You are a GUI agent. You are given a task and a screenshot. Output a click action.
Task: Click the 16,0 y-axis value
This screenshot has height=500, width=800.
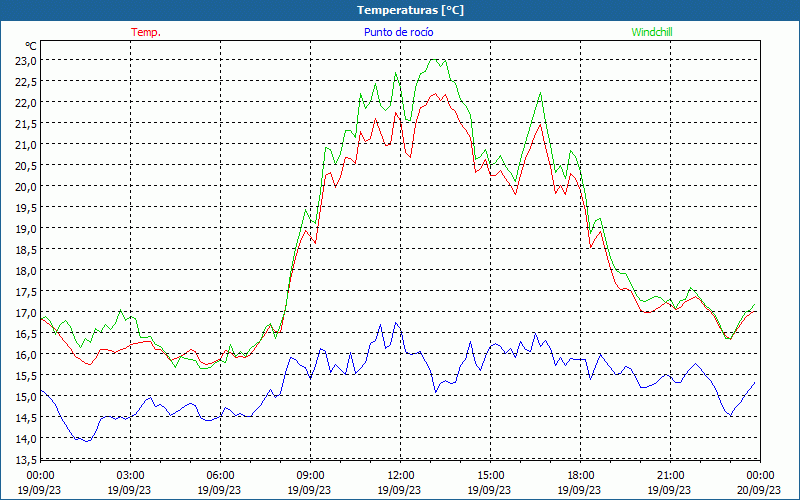pyautogui.click(x=26, y=354)
